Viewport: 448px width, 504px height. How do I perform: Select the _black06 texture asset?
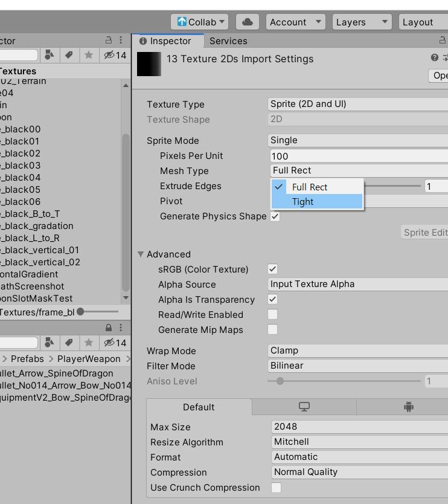tap(21, 202)
